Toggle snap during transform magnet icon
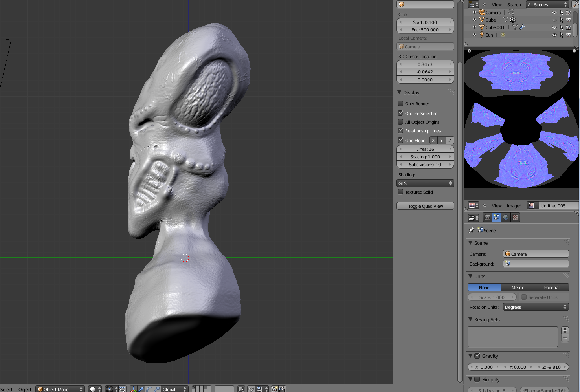Screen dimensions: 580x392 [x=251, y=389]
